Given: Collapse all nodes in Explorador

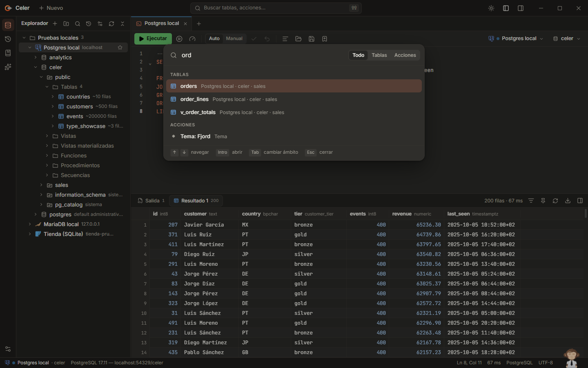Looking at the screenshot, I should pos(122,24).
